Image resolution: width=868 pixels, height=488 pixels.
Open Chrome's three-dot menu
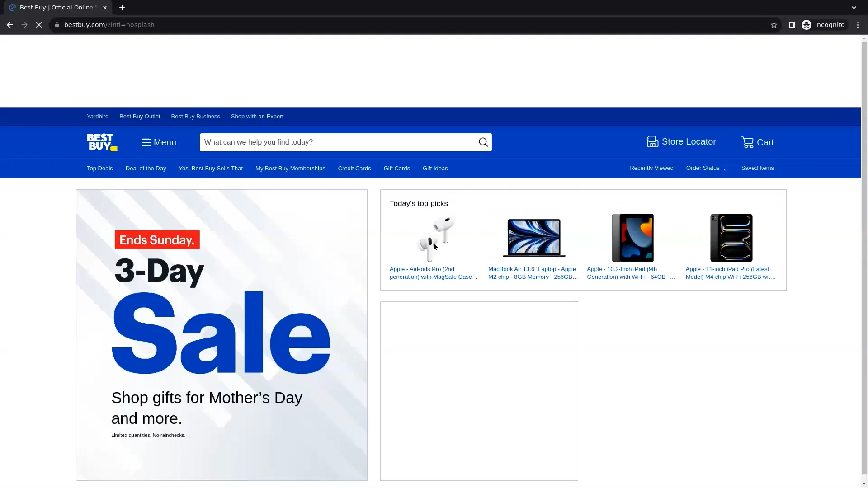point(857,25)
